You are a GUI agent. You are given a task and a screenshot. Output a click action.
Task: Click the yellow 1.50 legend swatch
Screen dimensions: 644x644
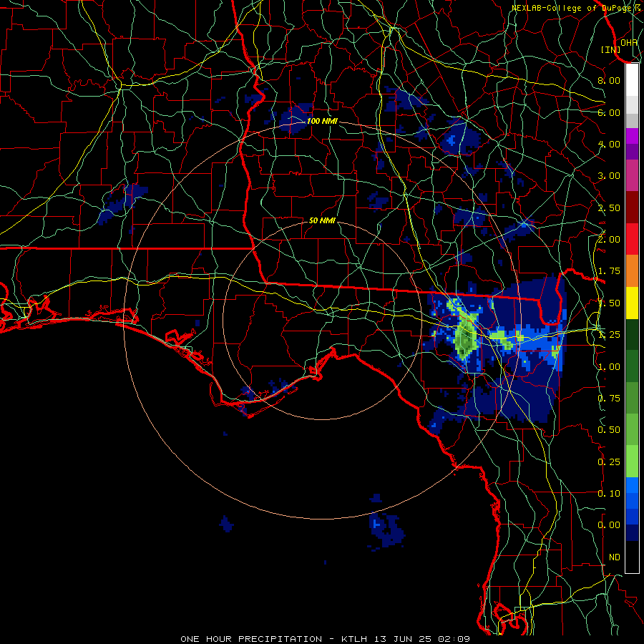click(632, 303)
